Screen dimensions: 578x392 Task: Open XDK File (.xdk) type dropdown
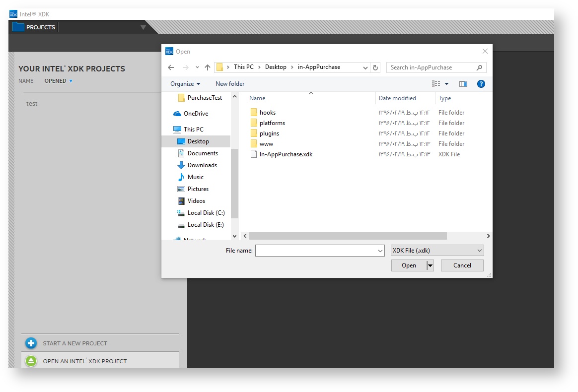(x=437, y=251)
